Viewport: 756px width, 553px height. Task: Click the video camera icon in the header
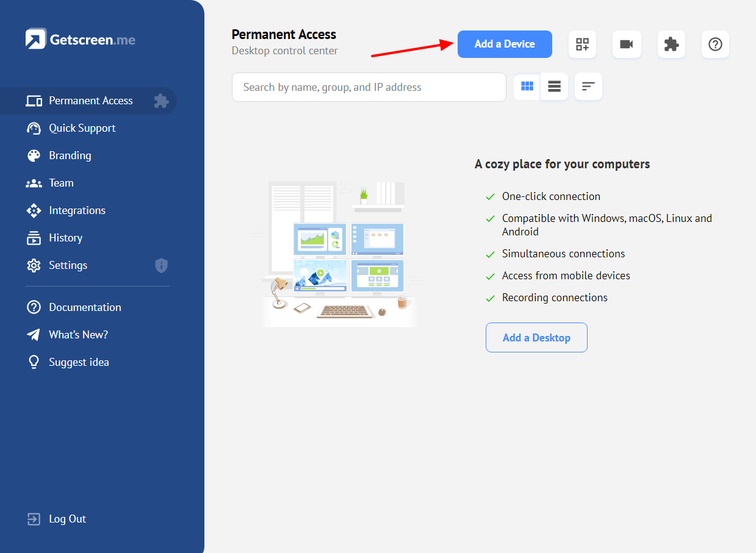627,44
